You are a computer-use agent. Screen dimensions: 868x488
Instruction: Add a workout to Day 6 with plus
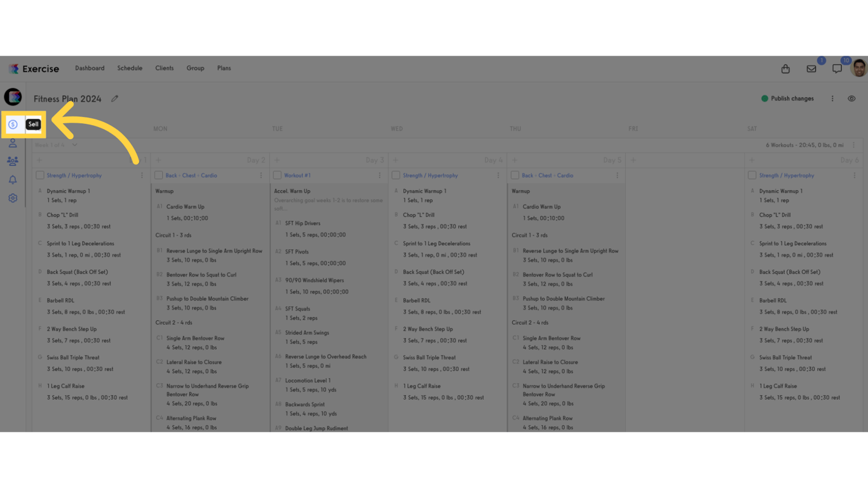(752, 160)
